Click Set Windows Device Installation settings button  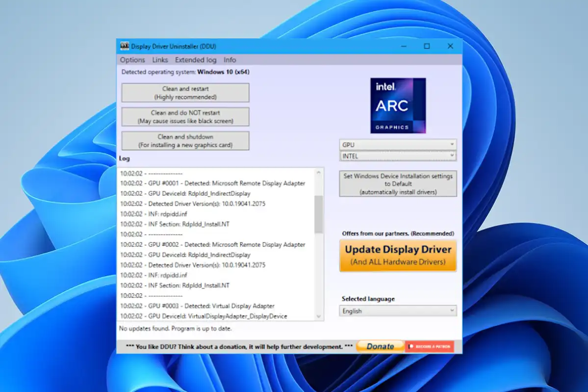point(398,184)
